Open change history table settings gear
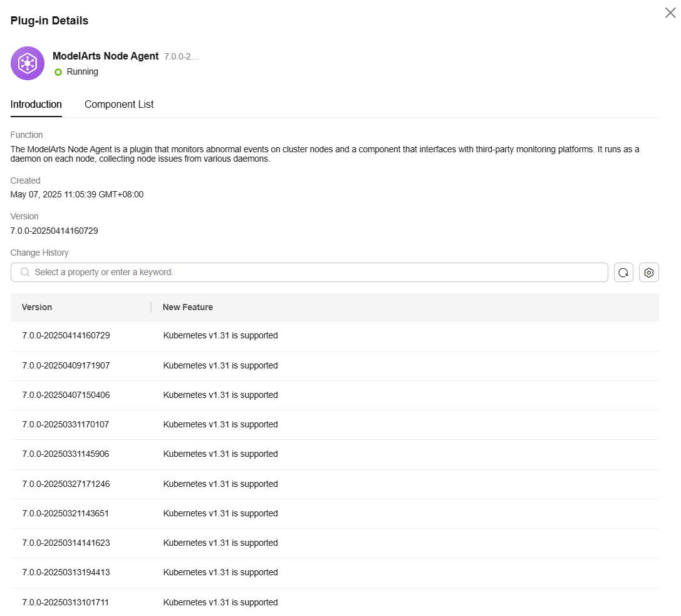Viewport: 681px width, 616px height. tap(649, 273)
